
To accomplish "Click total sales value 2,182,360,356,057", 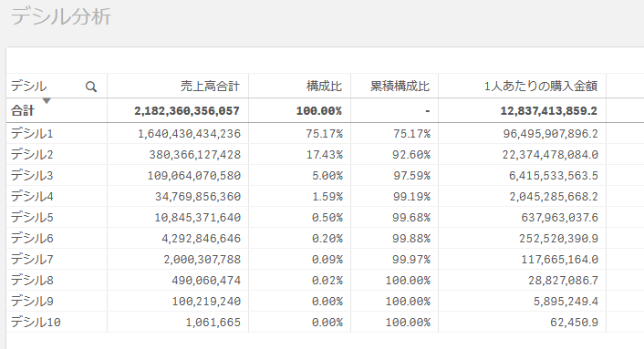I will coord(187,111).
